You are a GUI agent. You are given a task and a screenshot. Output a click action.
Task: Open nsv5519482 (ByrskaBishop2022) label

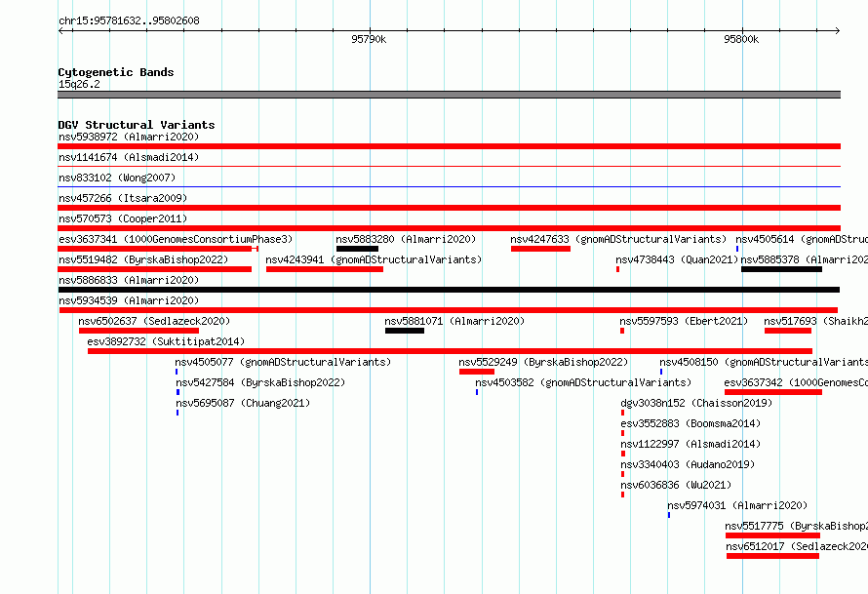[143, 259]
